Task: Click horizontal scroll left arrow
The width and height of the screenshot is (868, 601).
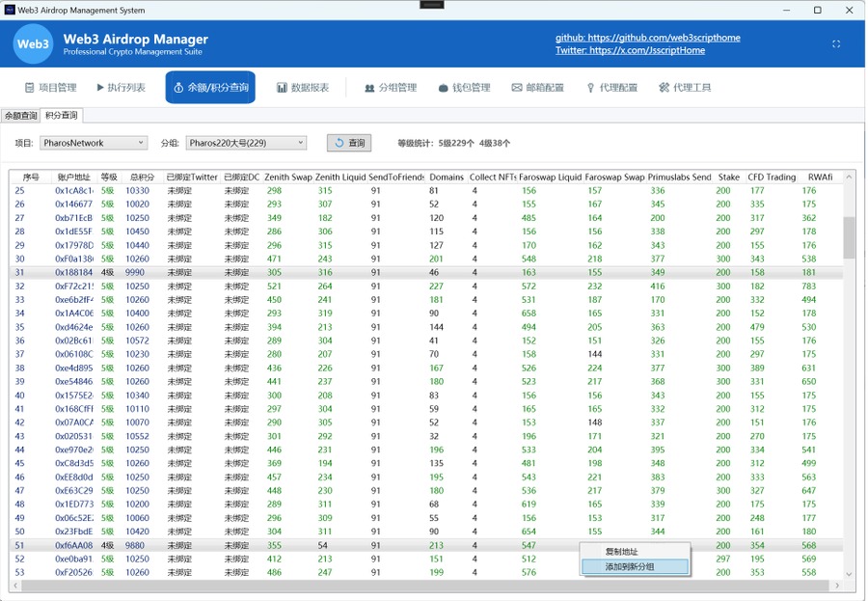Action: coord(15,585)
